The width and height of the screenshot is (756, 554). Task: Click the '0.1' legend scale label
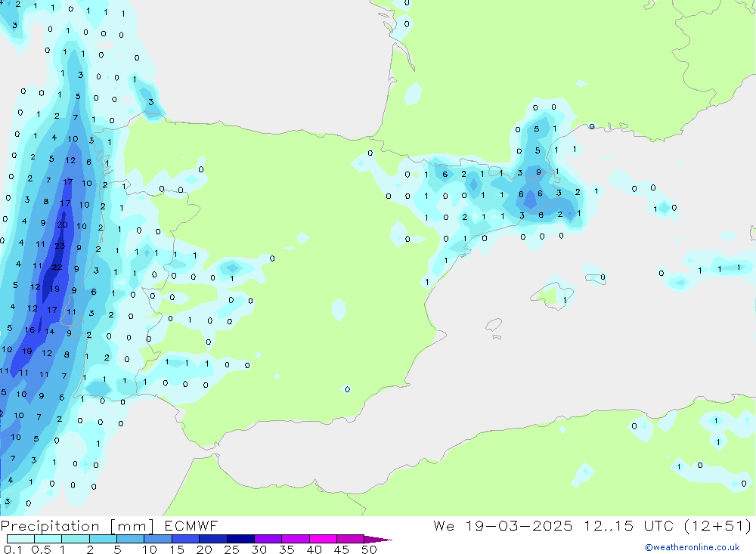pos(13,549)
